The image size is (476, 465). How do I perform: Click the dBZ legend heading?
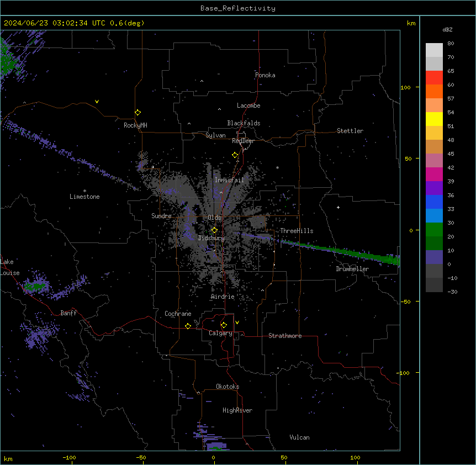point(447,30)
